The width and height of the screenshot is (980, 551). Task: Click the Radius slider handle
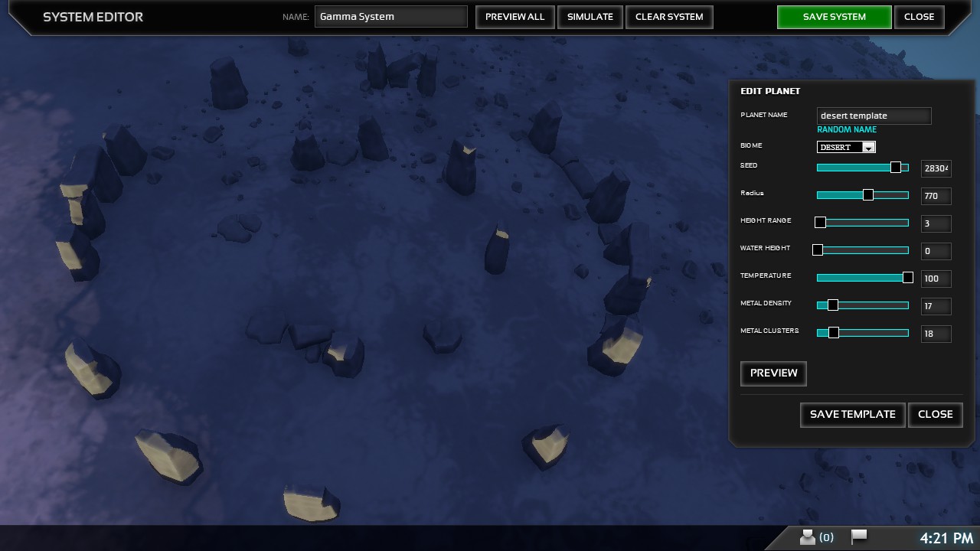tap(867, 195)
